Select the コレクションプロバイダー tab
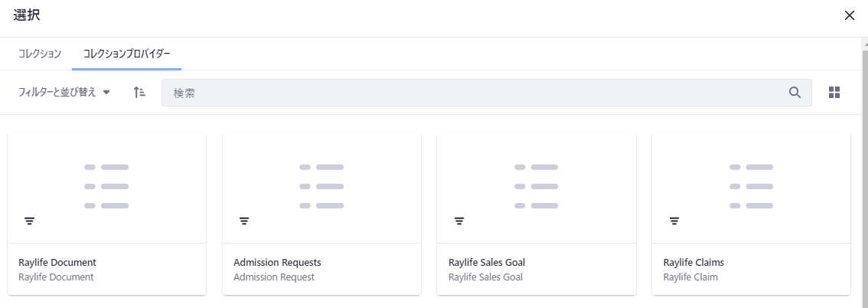This screenshot has height=308, width=868. tap(126, 54)
